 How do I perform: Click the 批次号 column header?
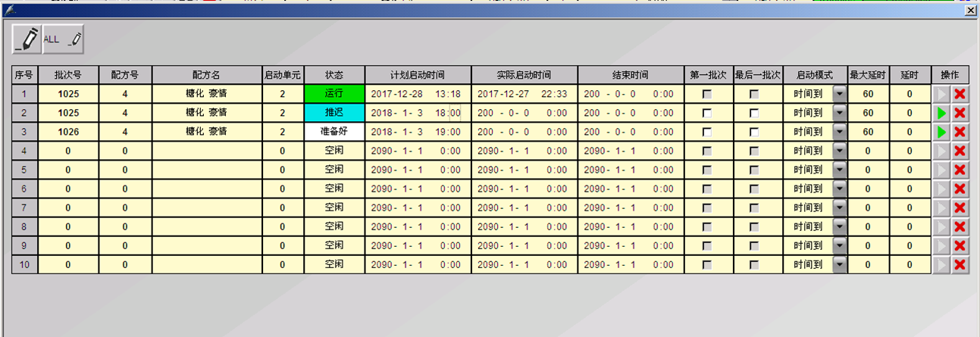67,75
